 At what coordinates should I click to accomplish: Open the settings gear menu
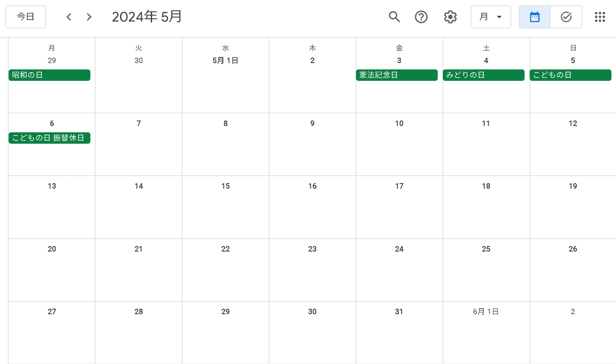click(450, 17)
